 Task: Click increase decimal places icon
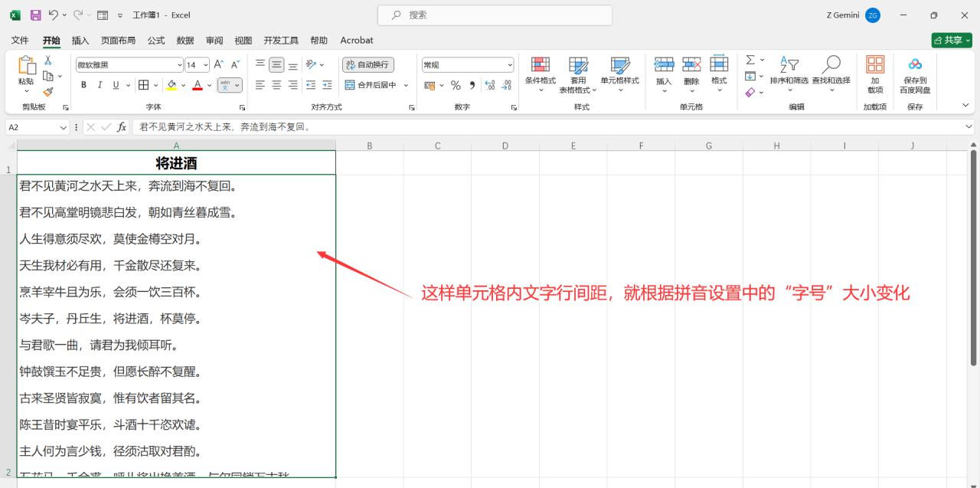(x=490, y=85)
